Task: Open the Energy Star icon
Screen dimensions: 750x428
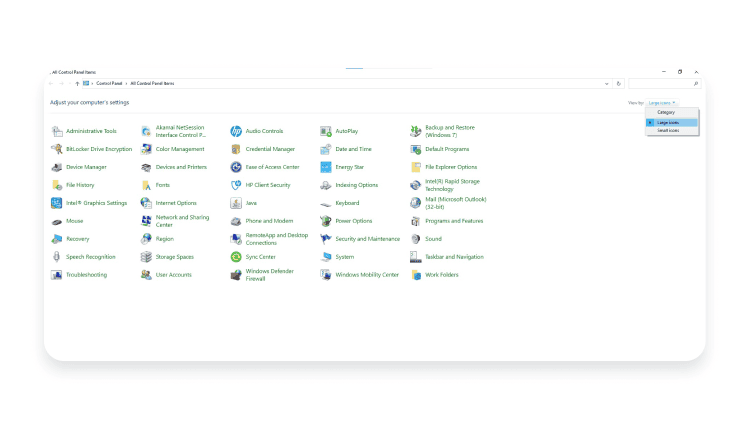Action: (x=326, y=167)
